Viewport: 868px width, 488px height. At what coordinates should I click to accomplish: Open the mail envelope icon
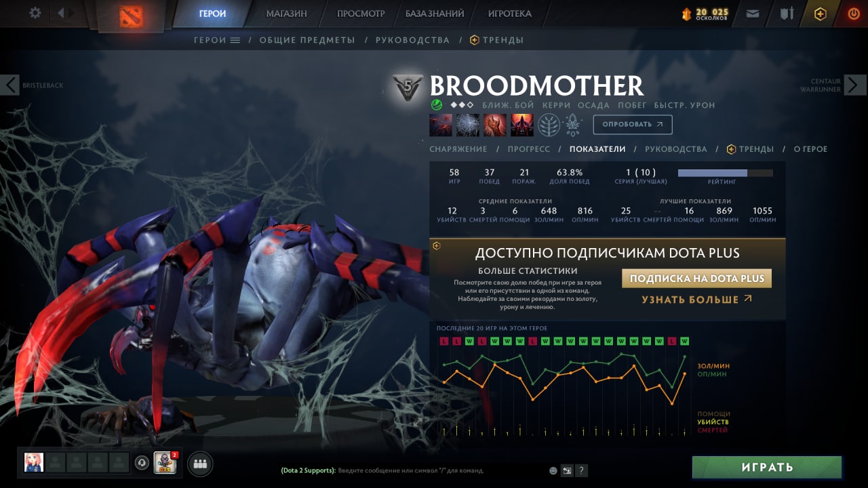pos(753,13)
